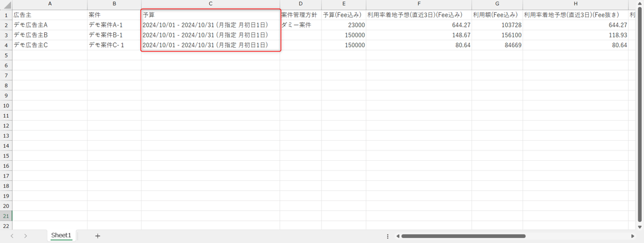Select row 4 header
The width and height of the screenshot is (644, 243).
click(6, 45)
